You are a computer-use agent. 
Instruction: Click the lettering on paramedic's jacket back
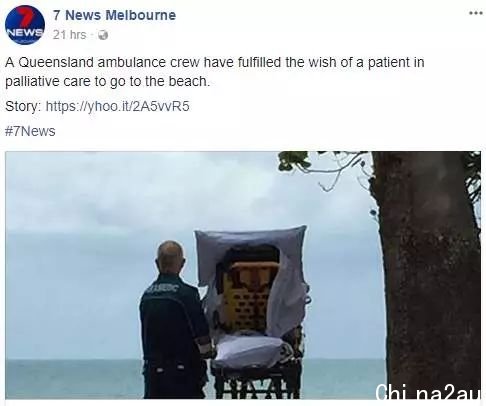pos(164,287)
